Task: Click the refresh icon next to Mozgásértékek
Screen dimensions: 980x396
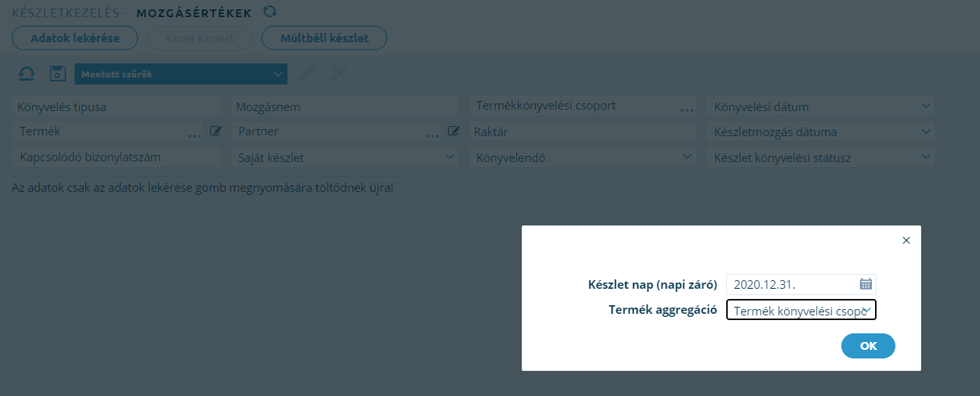Action: [x=269, y=12]
